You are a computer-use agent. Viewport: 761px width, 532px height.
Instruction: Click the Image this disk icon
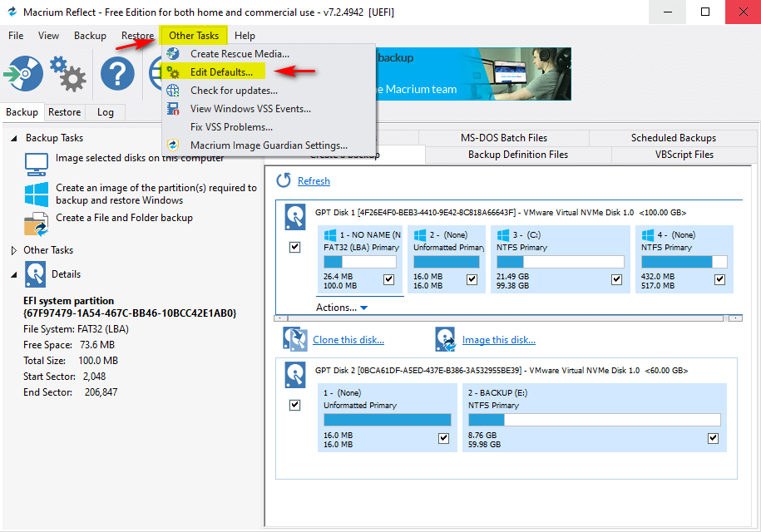click(x=445, y=339)
